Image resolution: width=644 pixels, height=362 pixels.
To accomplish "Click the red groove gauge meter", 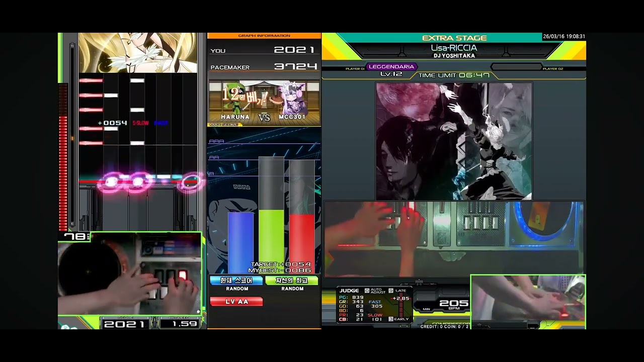I will 63,156.
